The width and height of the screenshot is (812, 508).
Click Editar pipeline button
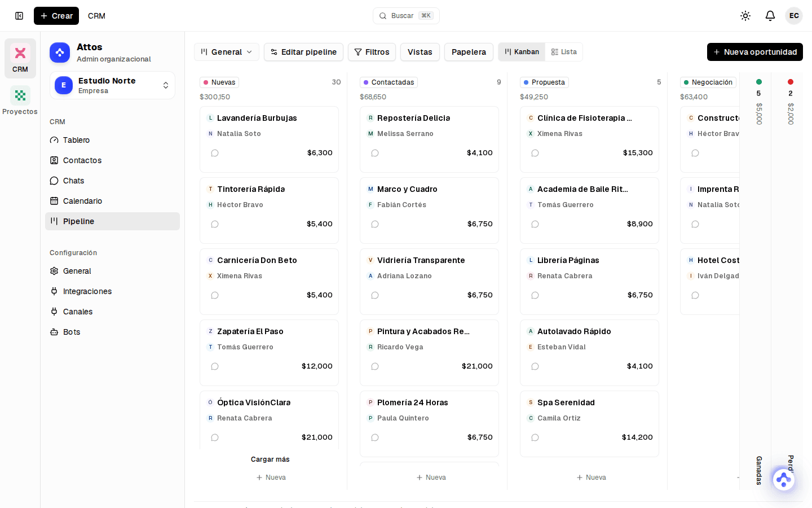click(303, 52)
